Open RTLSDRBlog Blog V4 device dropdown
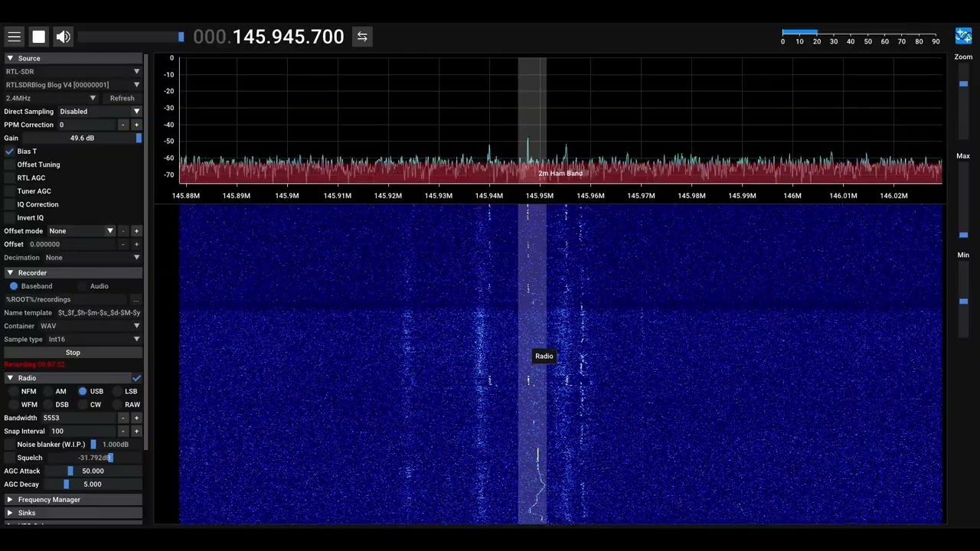980x551 pixels. pyautogui.click(x=73, y=85)
